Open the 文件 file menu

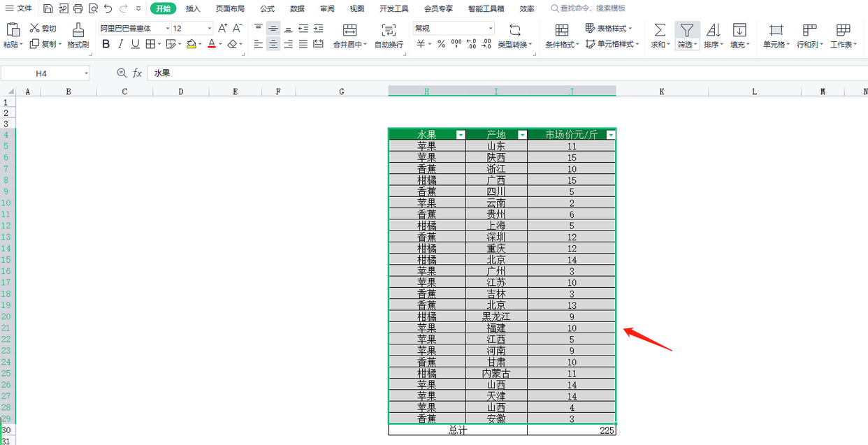pyautogui.click(x=19, y=8)
